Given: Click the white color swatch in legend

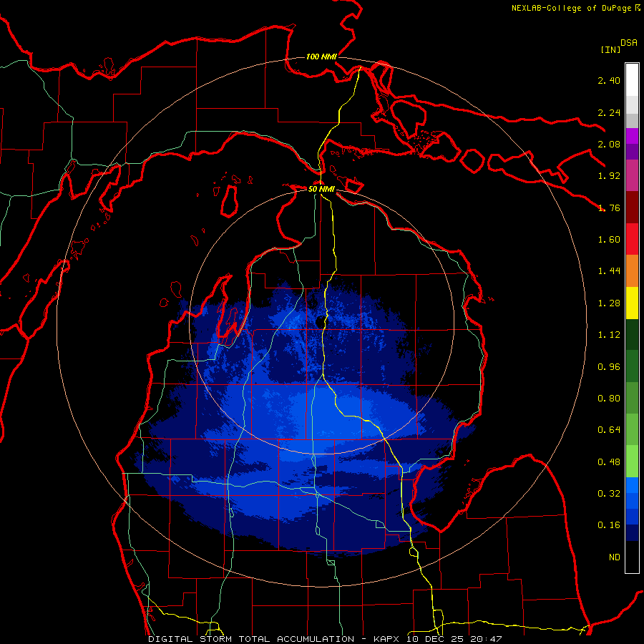Looking at the screenshot, I should point(632,80).
